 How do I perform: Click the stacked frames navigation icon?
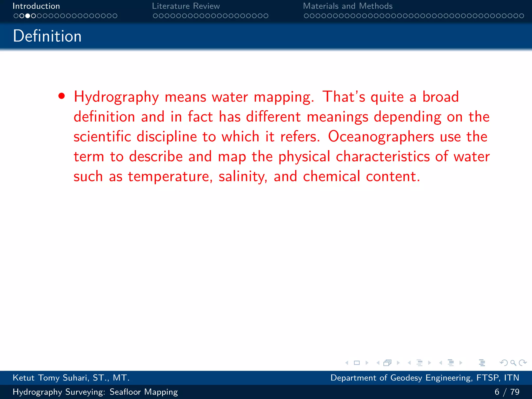pyautogui.click(x=388, y=363)
